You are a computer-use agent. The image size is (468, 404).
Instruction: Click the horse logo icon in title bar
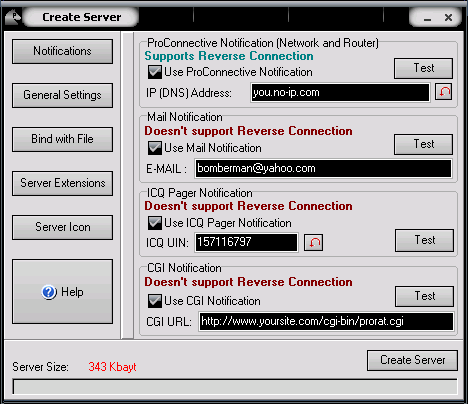tap(13, 17)
